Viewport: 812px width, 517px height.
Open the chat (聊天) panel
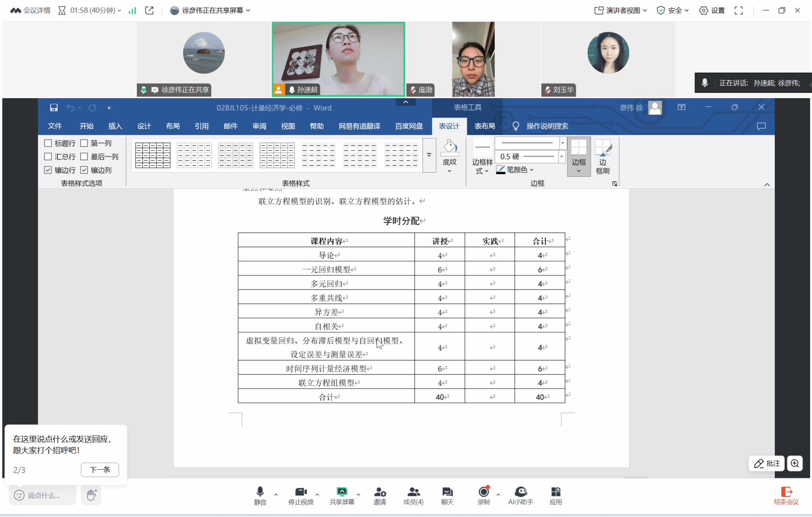(447, 496)
